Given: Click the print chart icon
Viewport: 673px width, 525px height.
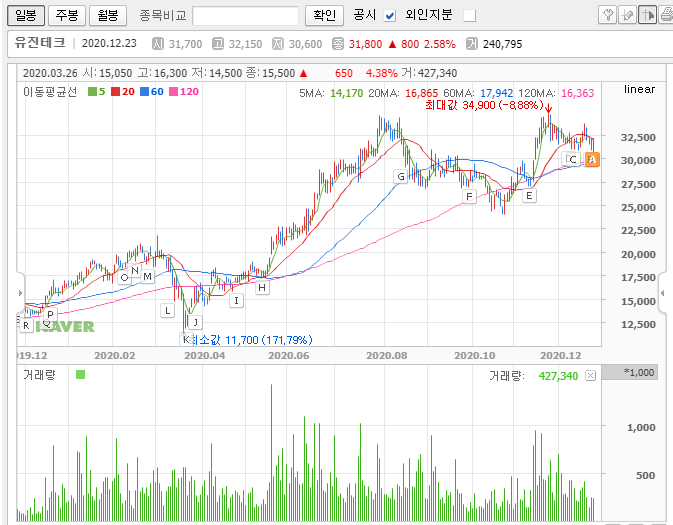Looking at the screenshot, I should click(x=666, y=15).
